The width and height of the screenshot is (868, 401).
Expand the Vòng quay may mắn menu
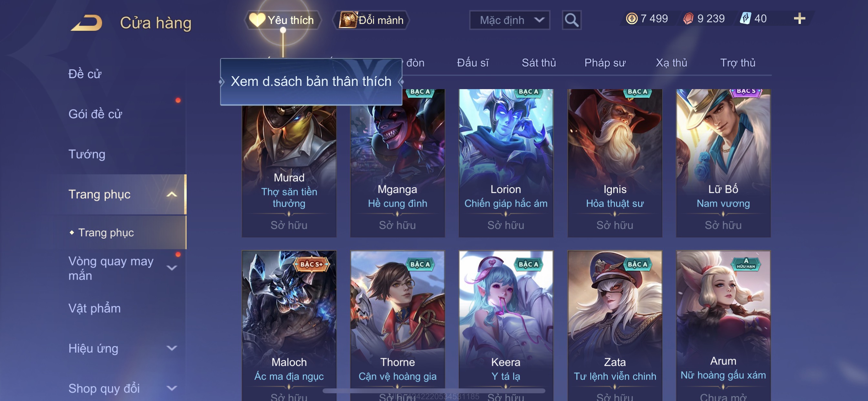(x=172, y=268)
